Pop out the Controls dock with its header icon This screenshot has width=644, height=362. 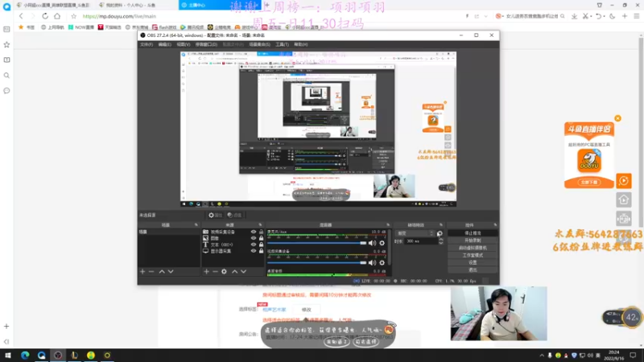[x=495, y=225]
